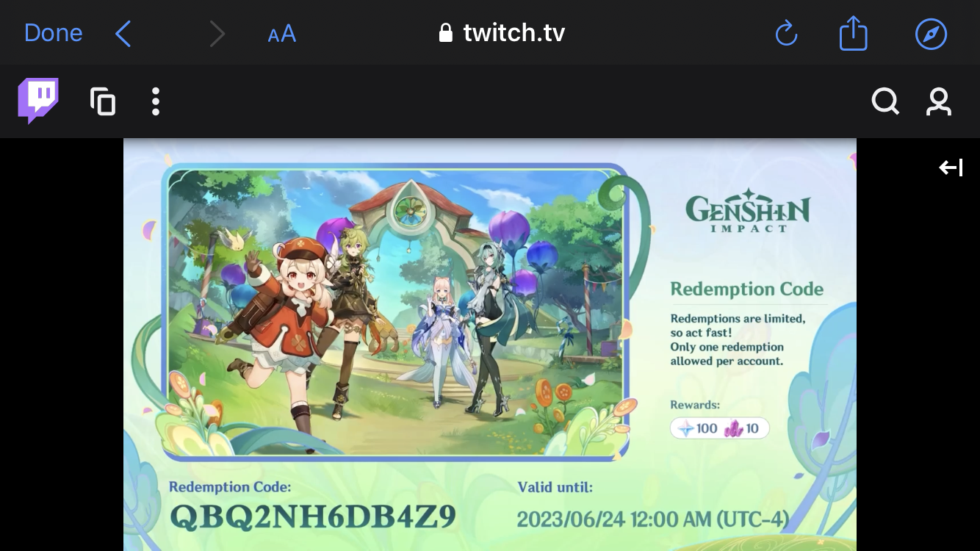This screenshot has height=551, width=980.
Task: Tap the forward navigation chevron
Action: (x=217, y=33)
